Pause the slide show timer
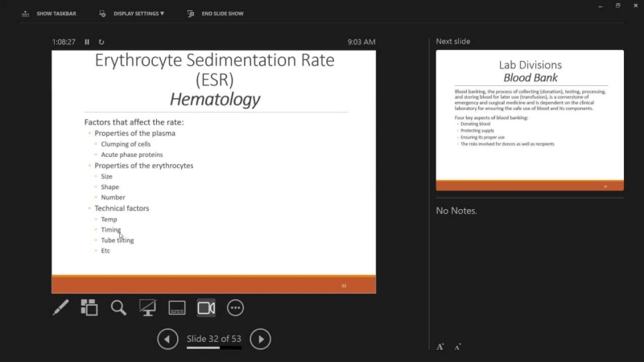The image size is (644, 362). click(x=87, y=42)
